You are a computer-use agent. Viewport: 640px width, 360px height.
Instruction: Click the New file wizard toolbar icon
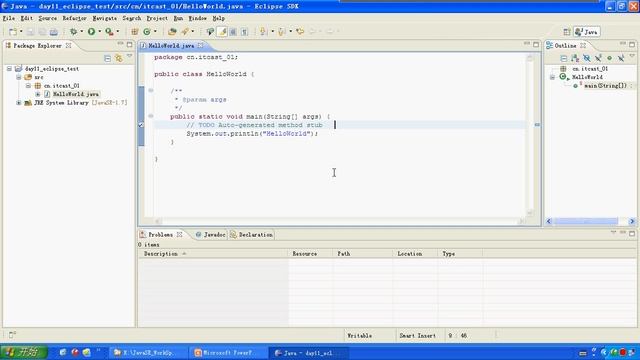click(13, 31)
